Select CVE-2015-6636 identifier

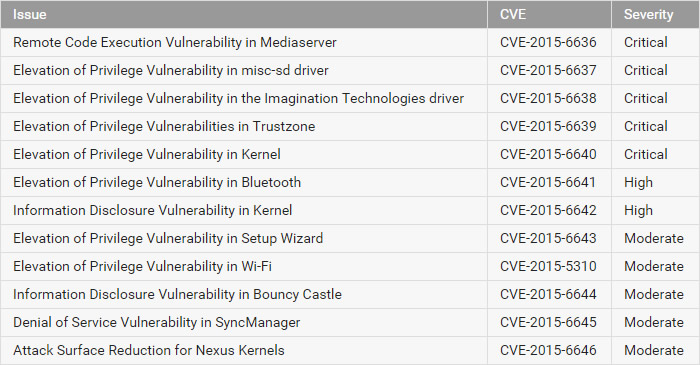click(548, 42)
